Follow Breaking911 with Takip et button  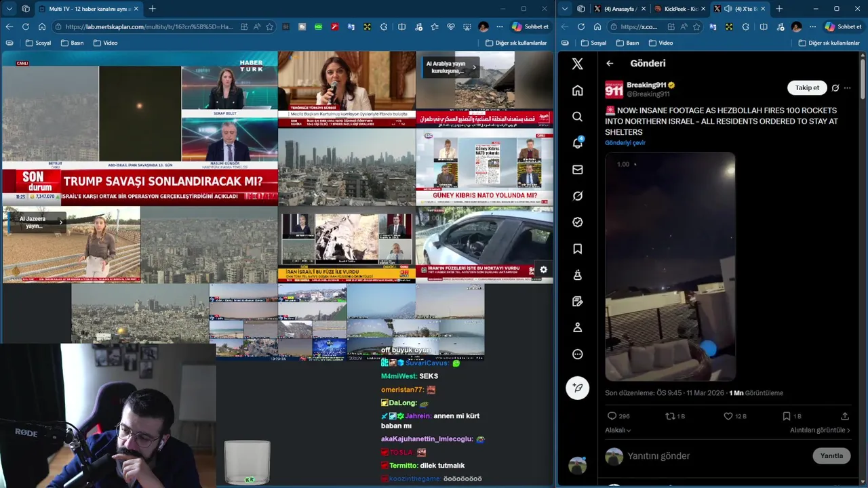pyautogui.click(x=807, y=87)
